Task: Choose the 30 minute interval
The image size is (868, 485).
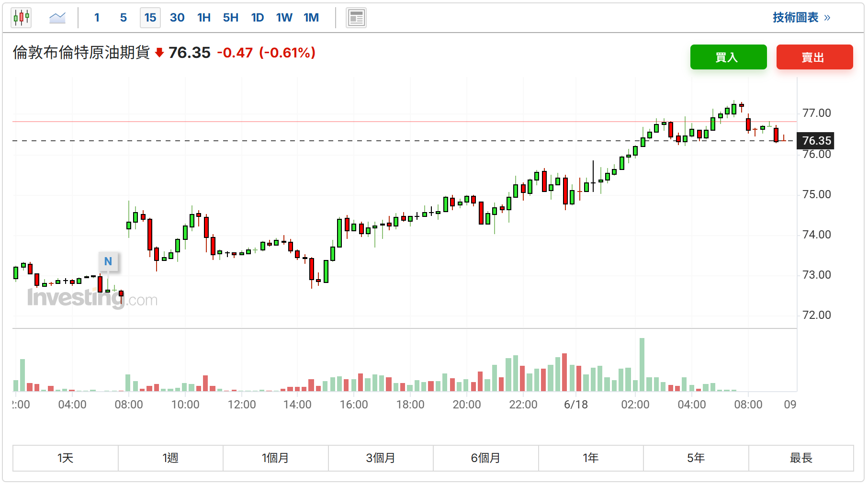Action: 177,18
